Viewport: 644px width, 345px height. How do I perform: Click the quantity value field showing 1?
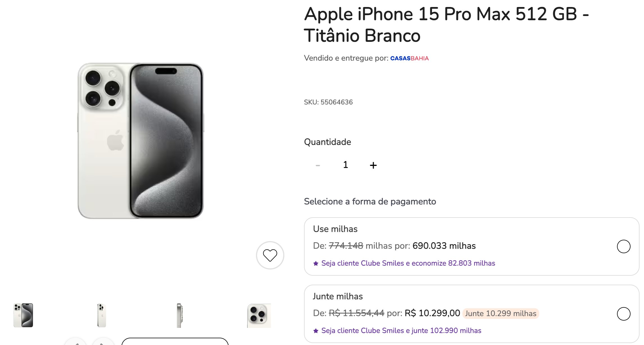(346, 165)
